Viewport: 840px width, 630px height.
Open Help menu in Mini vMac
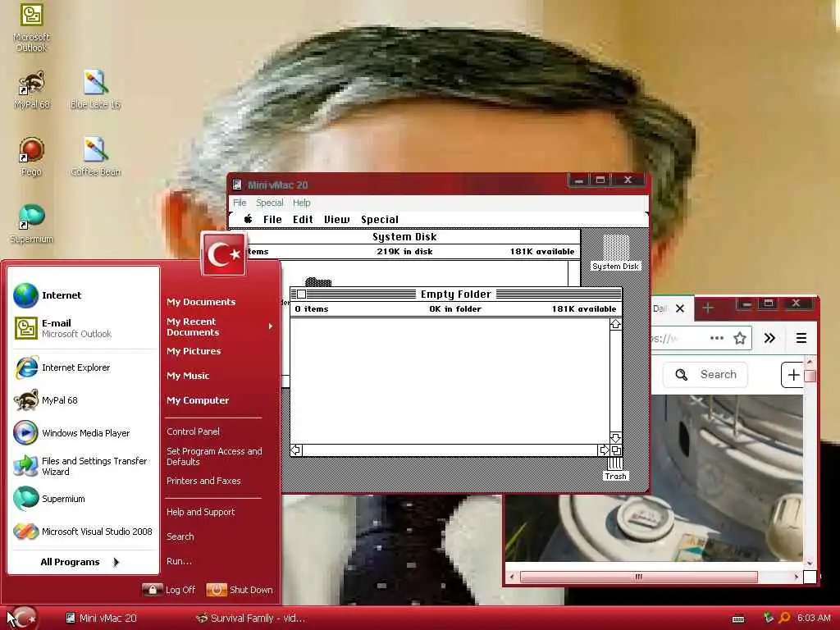click(x=301, y=203)
